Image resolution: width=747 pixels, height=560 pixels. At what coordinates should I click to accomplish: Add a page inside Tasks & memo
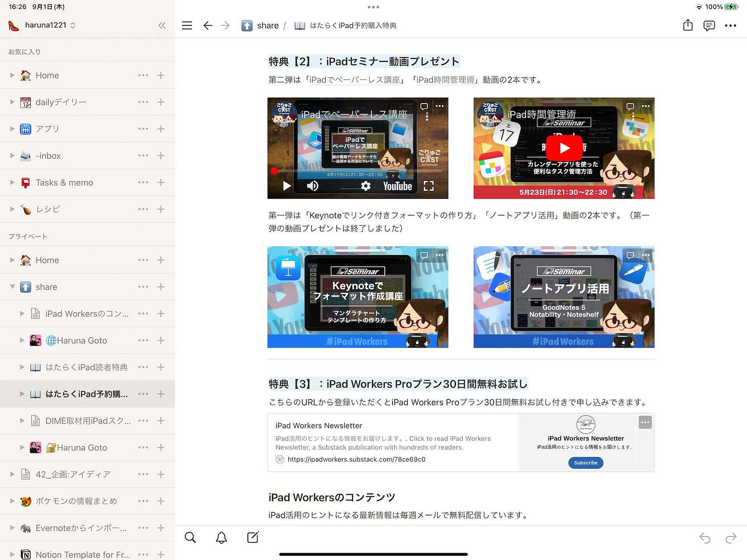tap(161, 183)
